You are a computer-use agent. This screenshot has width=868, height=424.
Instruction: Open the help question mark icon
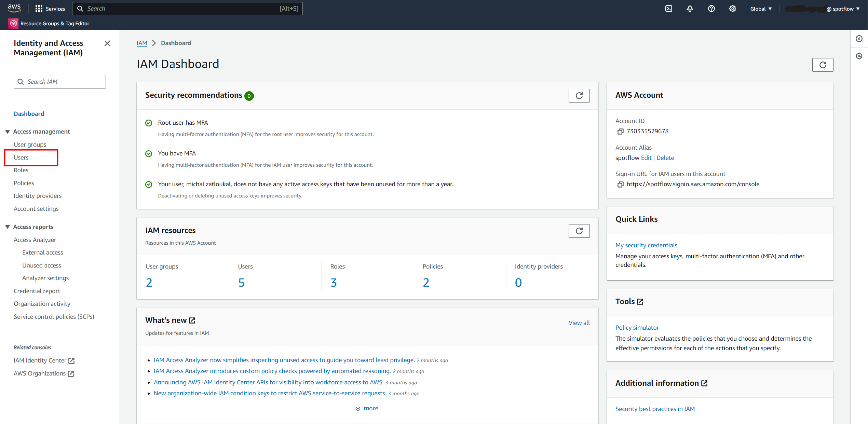point(711,9)
